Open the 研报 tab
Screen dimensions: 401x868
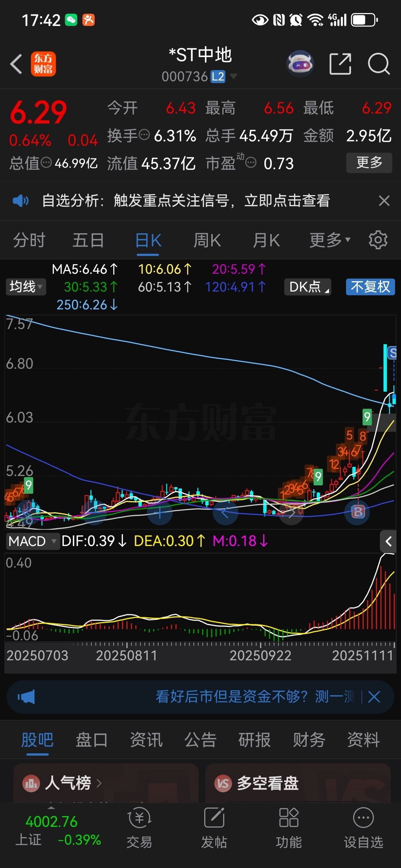coord(254,740)
